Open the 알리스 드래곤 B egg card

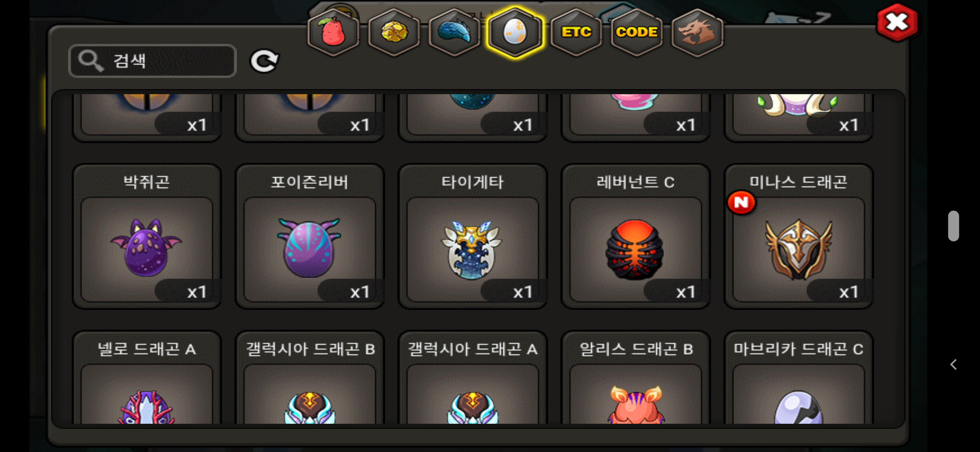635,377
